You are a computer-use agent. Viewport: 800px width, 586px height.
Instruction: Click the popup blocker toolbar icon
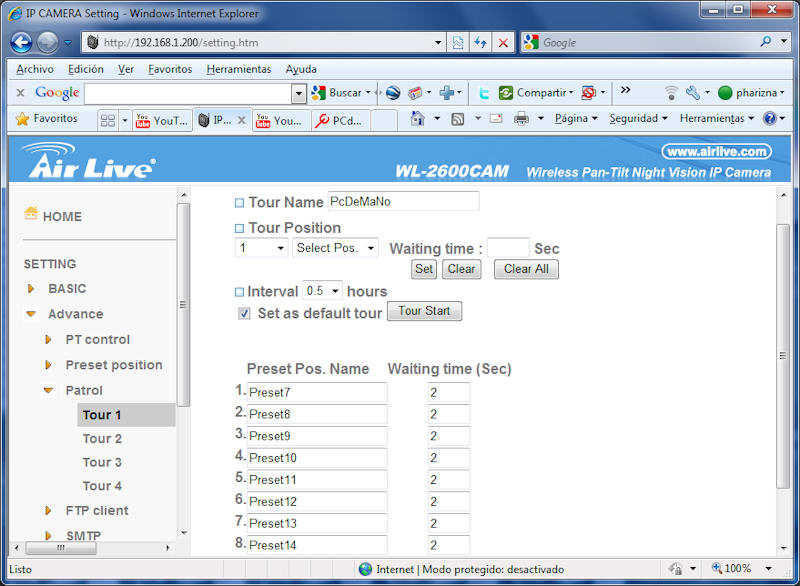pos(589,93)
